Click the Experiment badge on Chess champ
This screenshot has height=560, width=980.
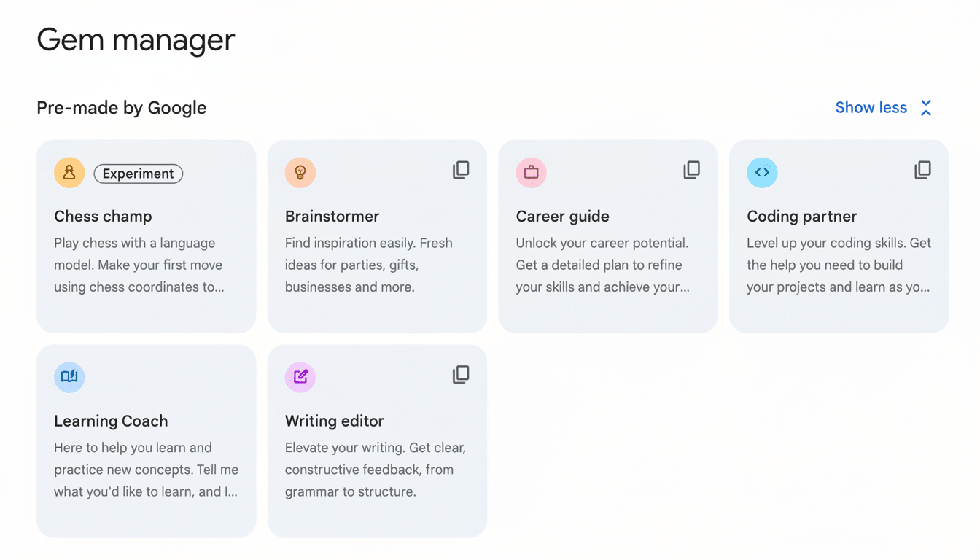tap(138, 173)
